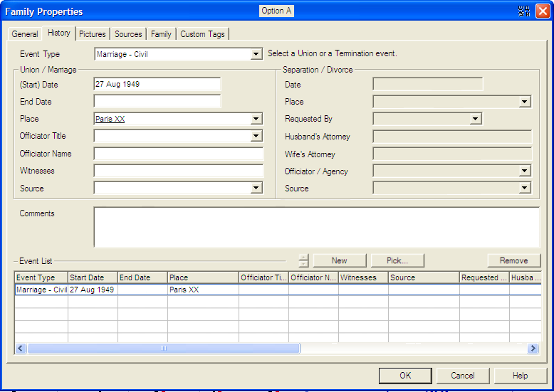Click the Witnesses input field
Screen dimensions: 554x392
[x=179, y=171]
